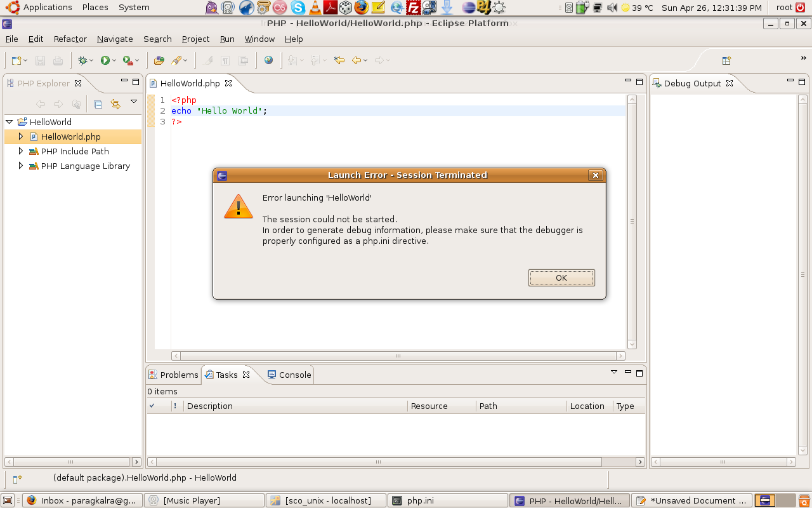Switch to the Problems tab

(x=174, y=375)
